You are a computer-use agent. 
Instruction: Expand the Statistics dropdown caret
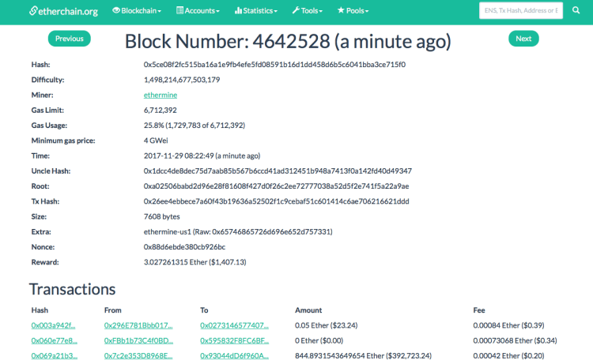(x=275, y=11)
